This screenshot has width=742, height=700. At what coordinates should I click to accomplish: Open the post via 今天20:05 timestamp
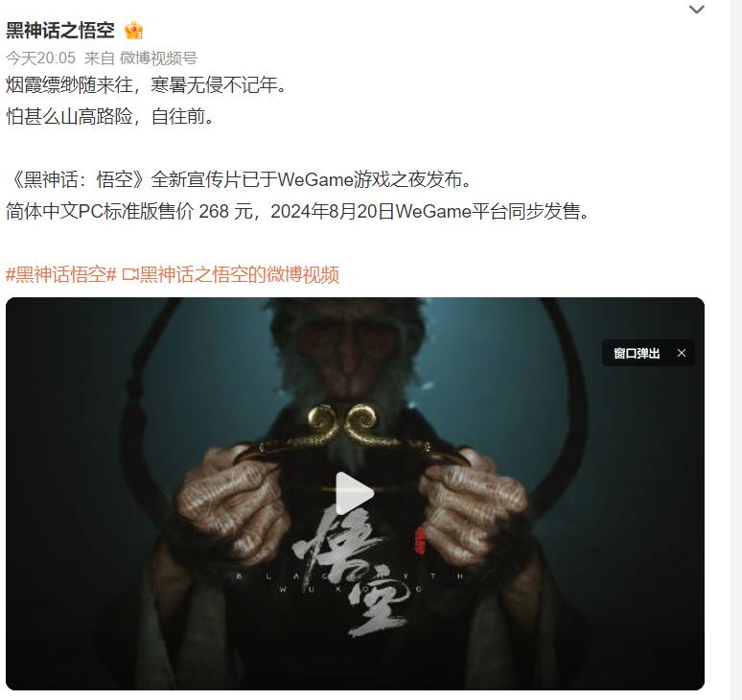(x=40, y=58)
